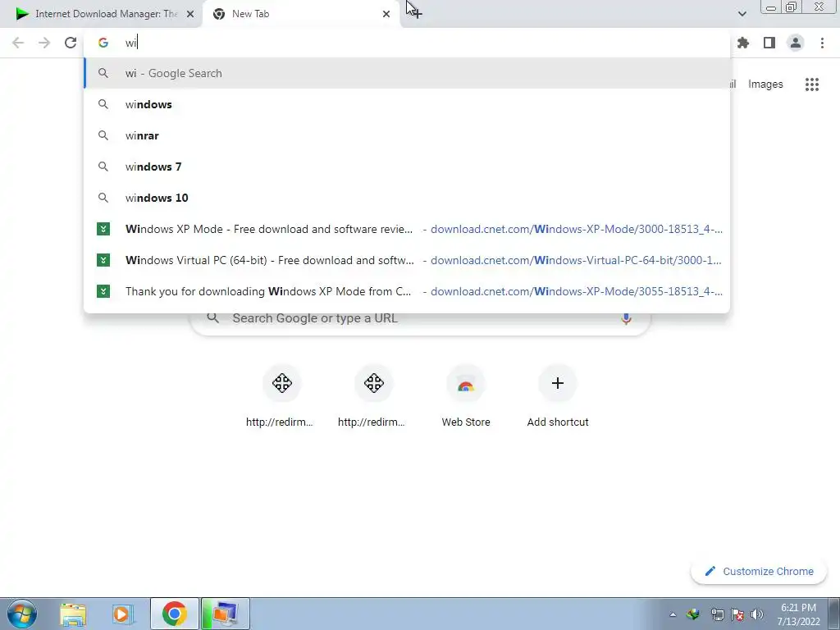
Task: Click the browser forward arrow
Action: click(x=44, y=43)
